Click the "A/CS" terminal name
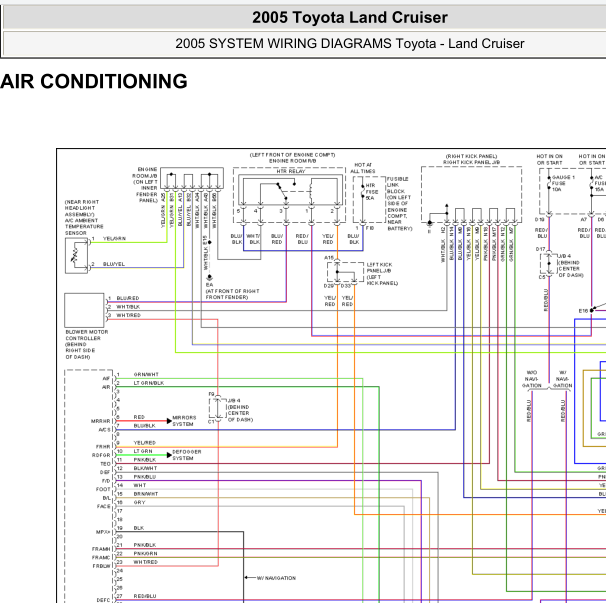Screen dimensions: 606x603 coord(104,430)
